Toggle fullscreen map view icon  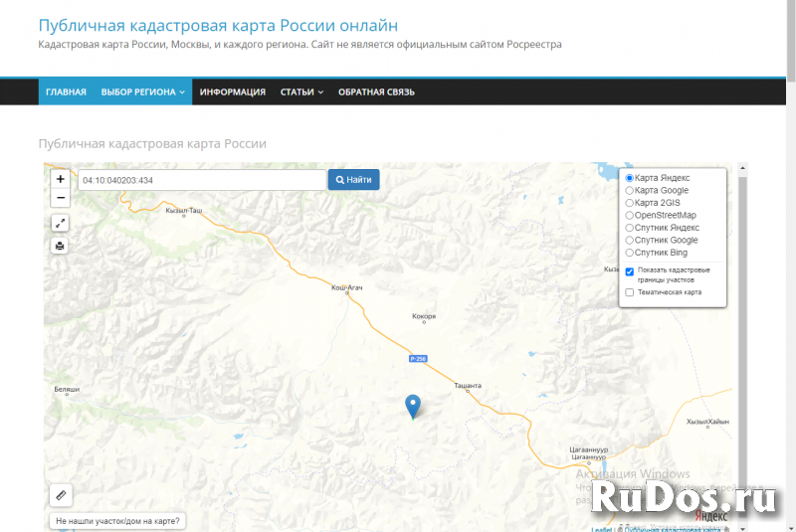click(x=60, y=223)
